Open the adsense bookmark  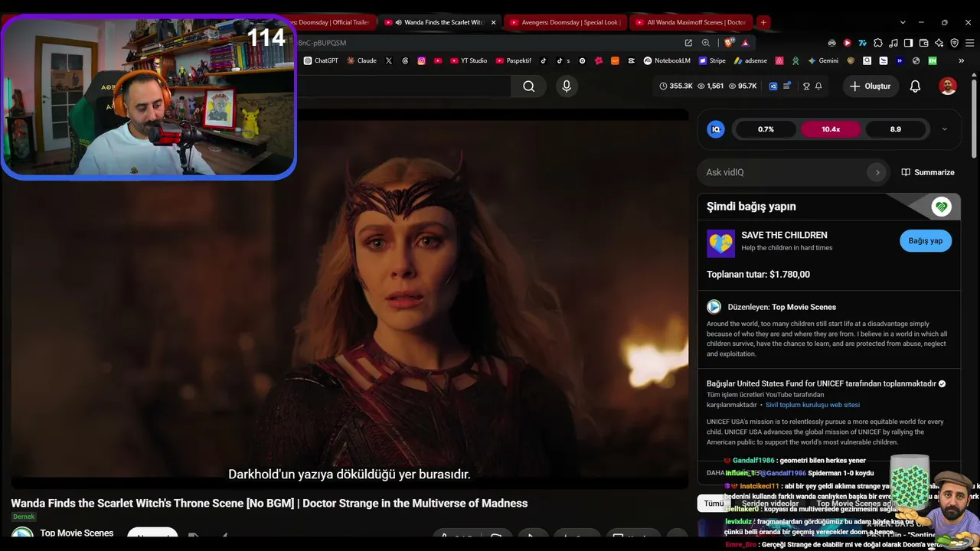click(750, 60)
